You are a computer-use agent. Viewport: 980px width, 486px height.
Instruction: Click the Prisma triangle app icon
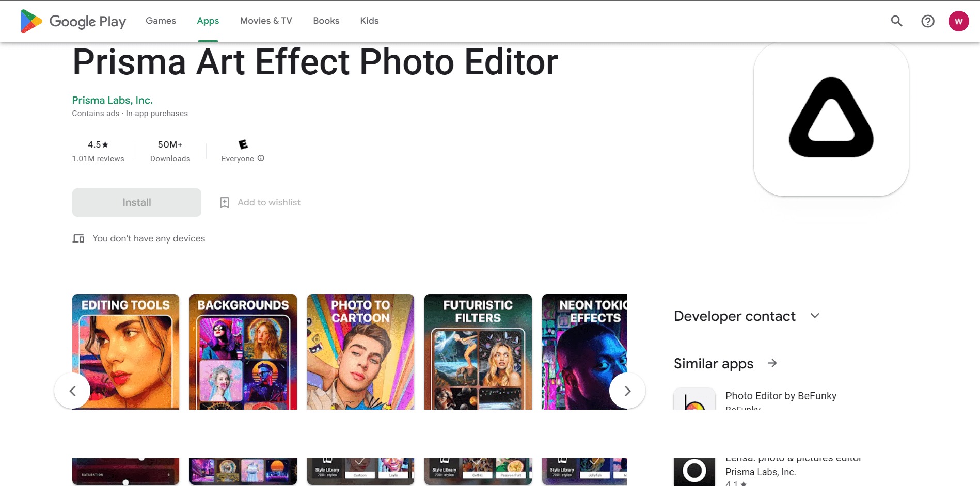click(x=831, y=119)
